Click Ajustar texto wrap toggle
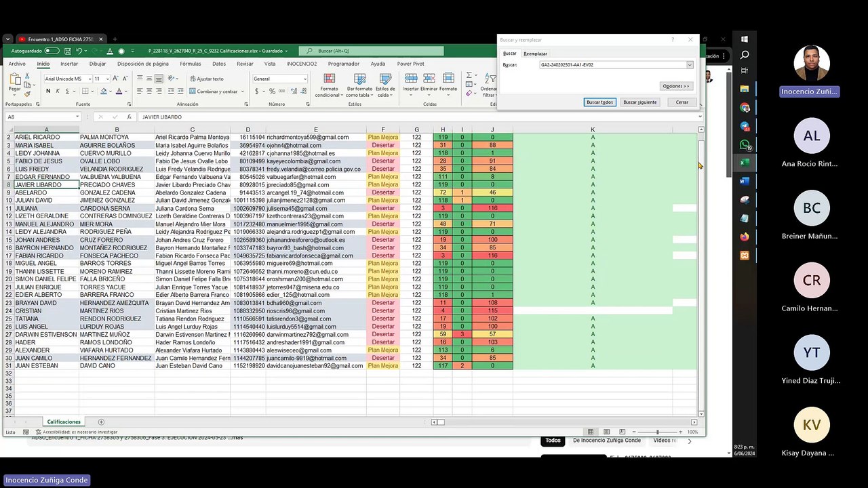The image size is (868, 488). pos(207,79)
